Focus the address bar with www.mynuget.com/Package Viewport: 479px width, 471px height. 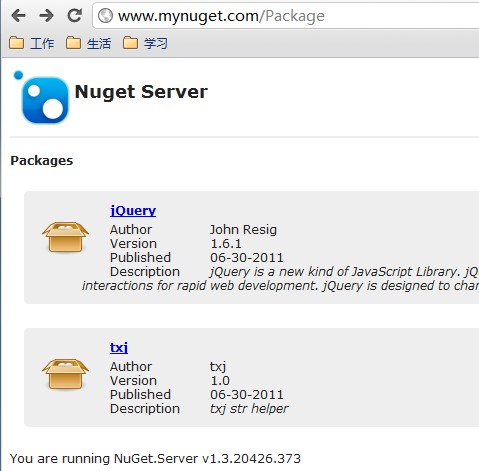pyautogui.click(x=286, y=16)
